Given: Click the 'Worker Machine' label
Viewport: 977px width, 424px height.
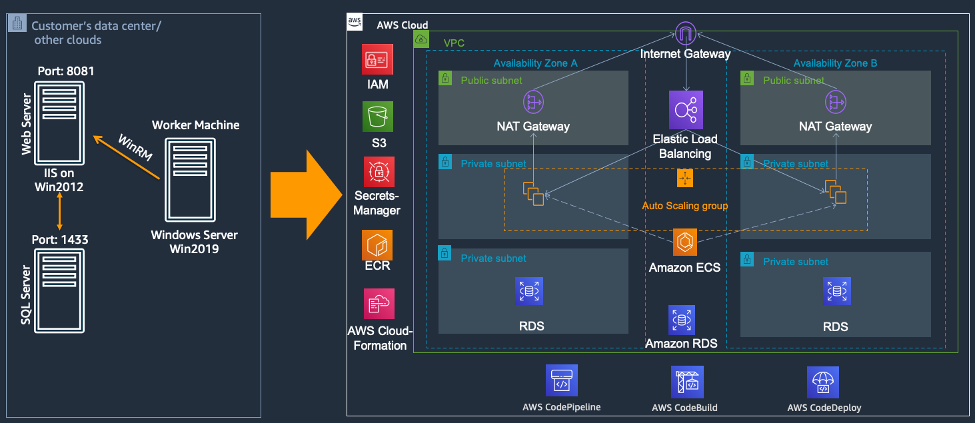Looking at the screenshot, I should pos(194,125).
